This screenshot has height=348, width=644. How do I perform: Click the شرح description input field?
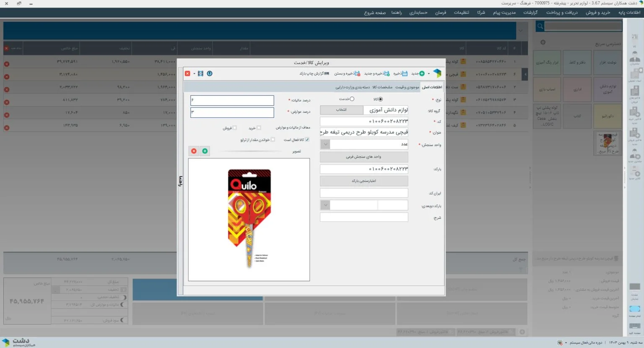[x=364, y=217]
